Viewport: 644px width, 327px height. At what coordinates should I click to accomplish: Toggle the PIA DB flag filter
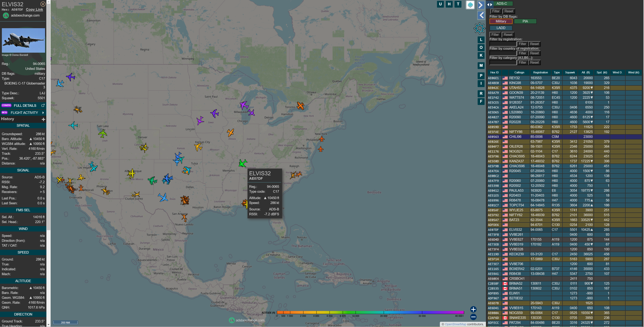pyautogui.click(x=525, y=21)
